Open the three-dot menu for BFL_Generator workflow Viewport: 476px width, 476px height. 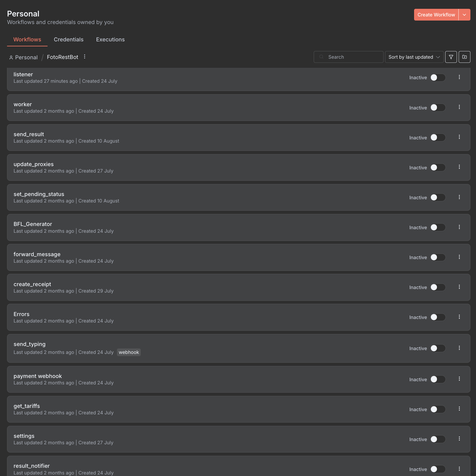click(x=459, y=227)
